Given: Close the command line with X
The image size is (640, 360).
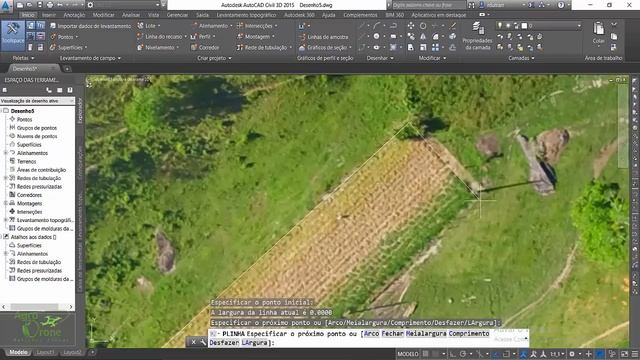Looking at the screenshot, I should [x=193, y=342].
